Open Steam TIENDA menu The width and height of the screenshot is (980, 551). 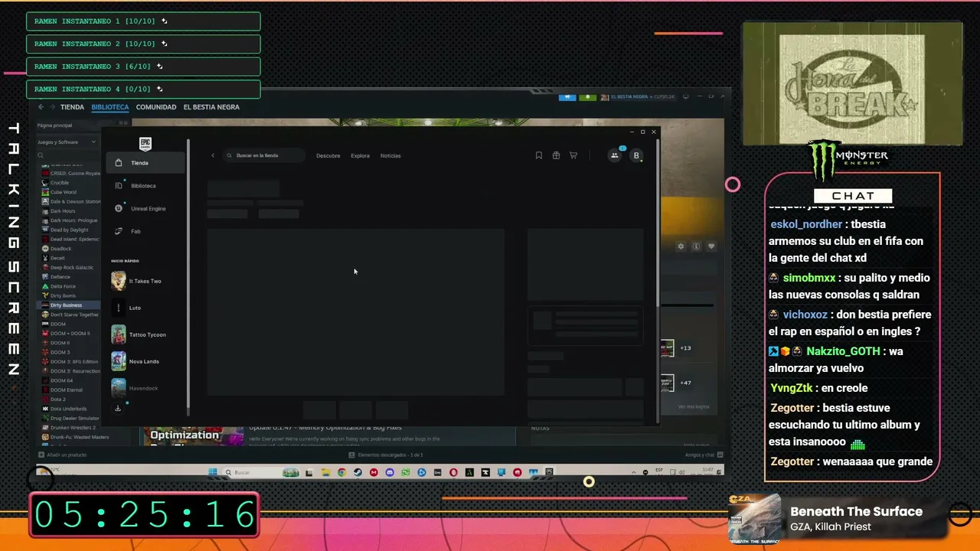72,107
